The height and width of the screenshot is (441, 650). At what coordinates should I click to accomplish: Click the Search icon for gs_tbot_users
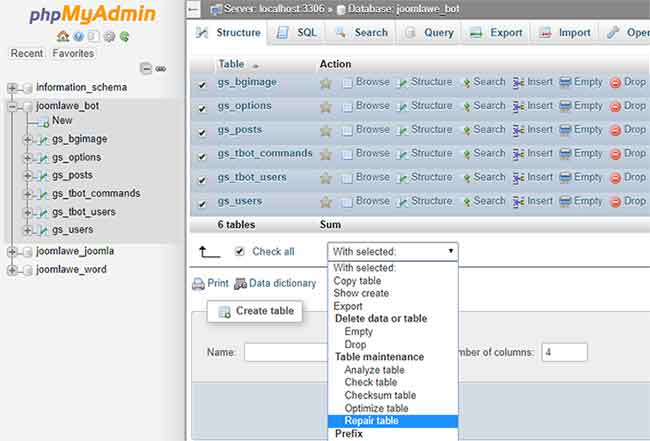click(x=467, y=178)
